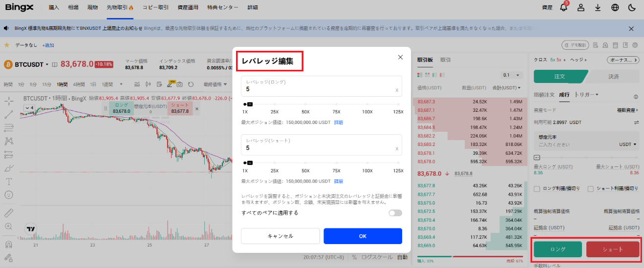Expand the BTCUSDT pair selector arrow

pyautogui.click(x=47, y=64)
